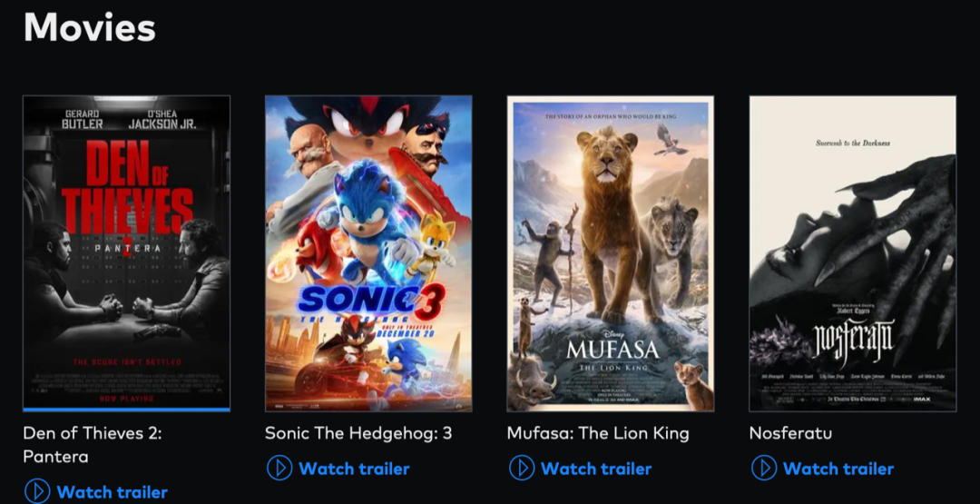The height and width of the screenshot is (504, 980).
Task: Click the Watch trailer text for Den of Thieves 2
Action: click(112, 492)
